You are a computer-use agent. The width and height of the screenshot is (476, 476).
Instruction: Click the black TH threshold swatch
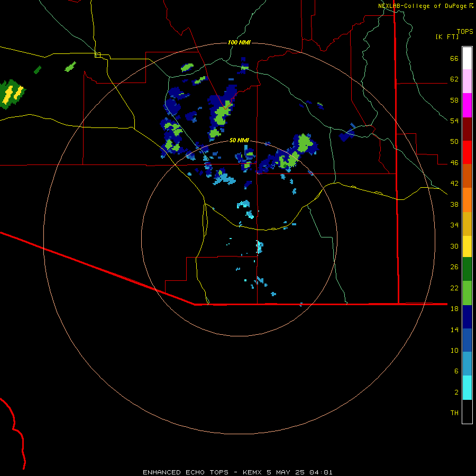coord(467,411)
